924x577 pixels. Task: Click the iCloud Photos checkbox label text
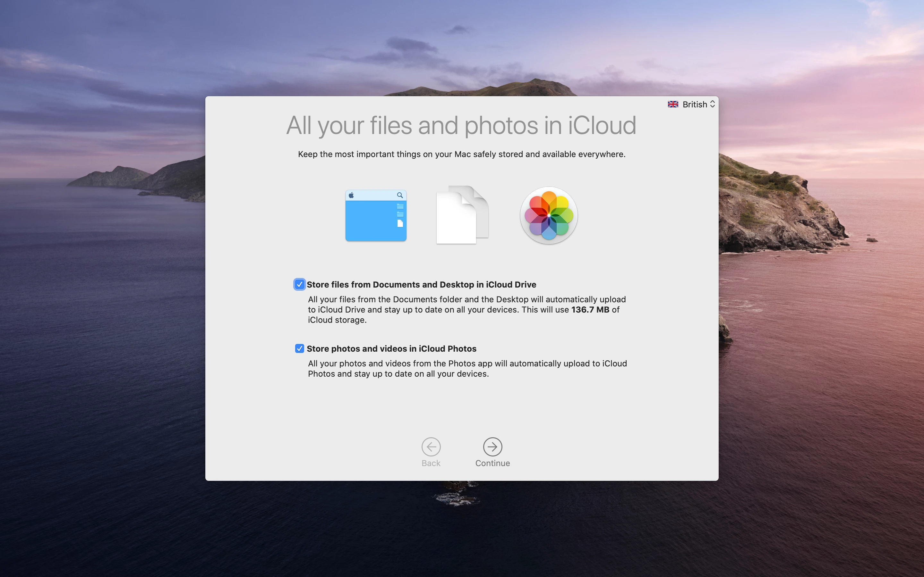point(391,349)
